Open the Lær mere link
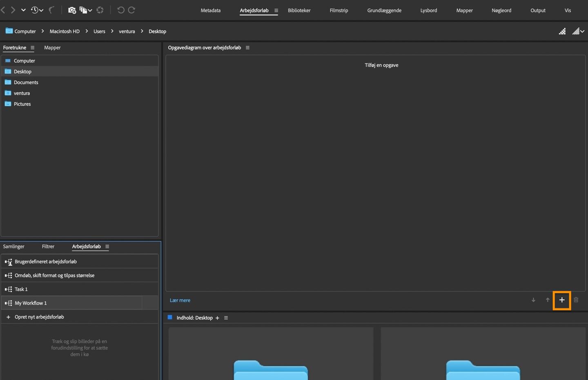Viewport: 588px width, 380px height. pyautogui.click(x=180, y=300)
